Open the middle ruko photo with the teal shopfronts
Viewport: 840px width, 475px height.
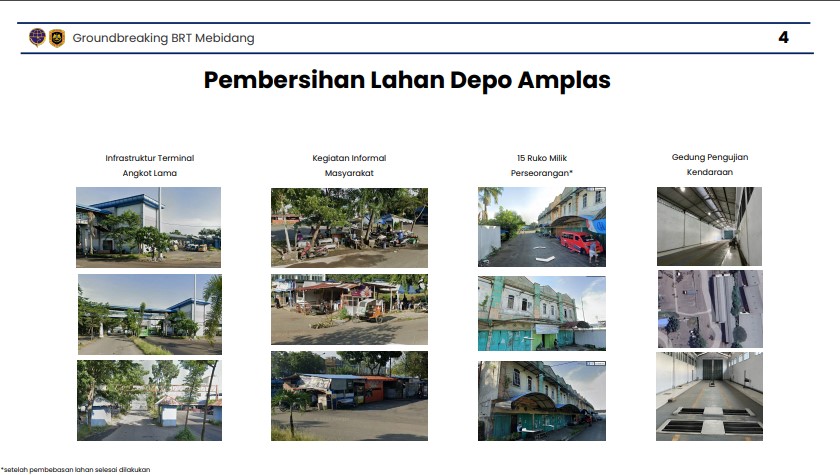point(542,313)
